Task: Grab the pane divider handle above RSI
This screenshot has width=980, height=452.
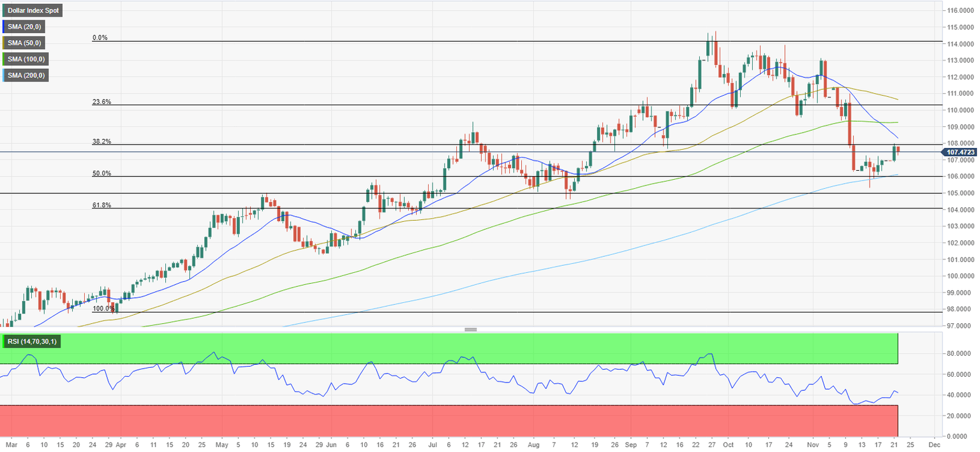Action: click(471, 330)
